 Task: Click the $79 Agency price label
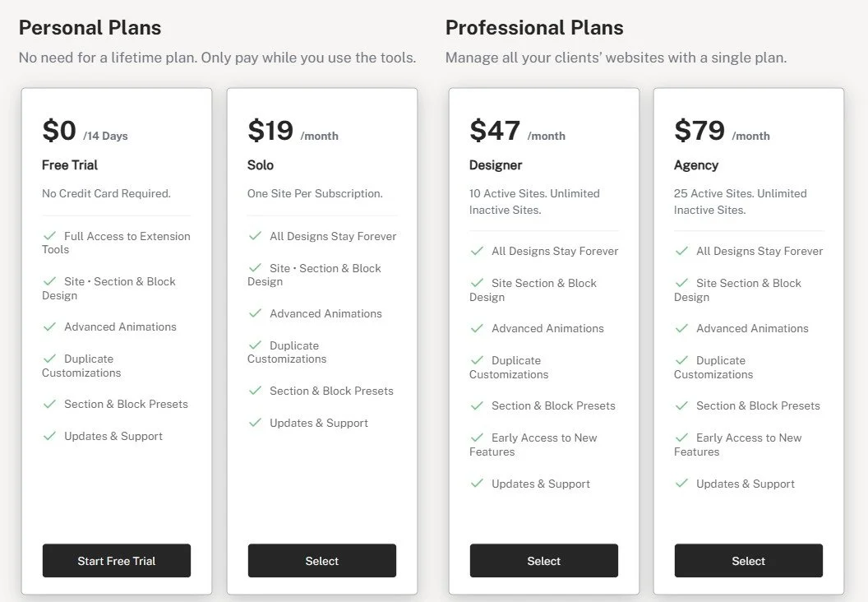699,131
